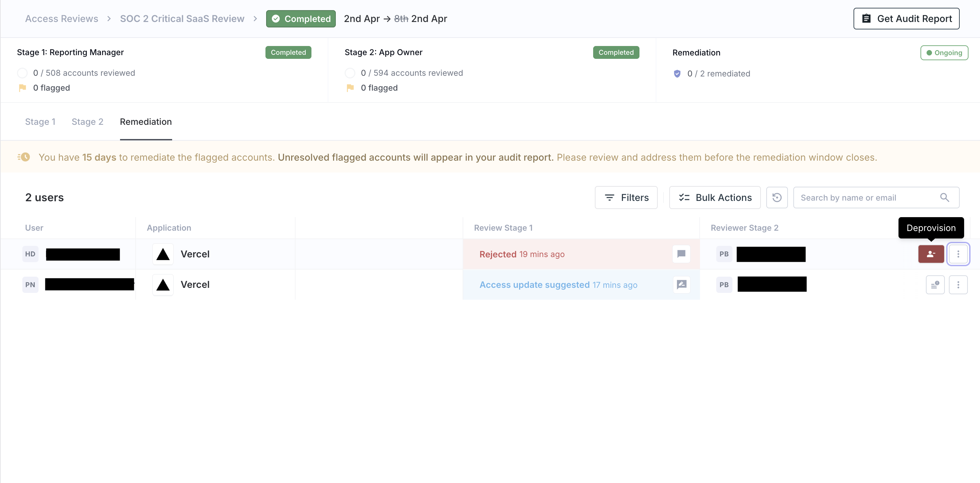Open the Bulk Actions menu
The image size is (980, 483).
coord(715,198)
